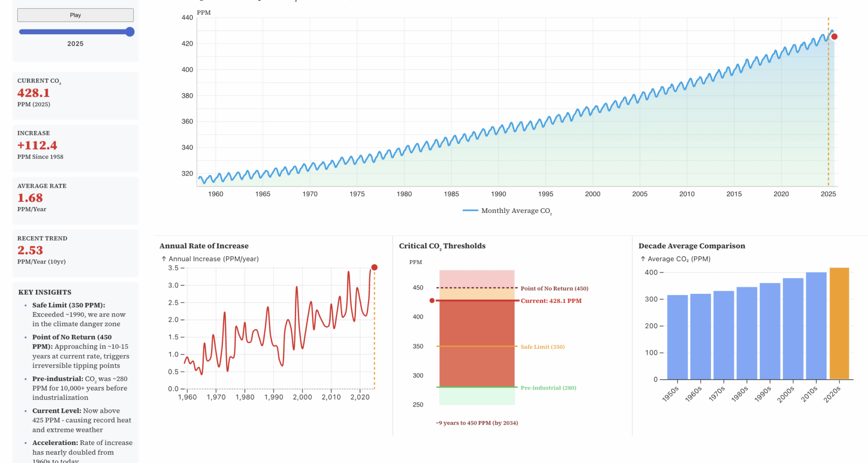Select the orange 2020s decade bar
The height and width of the screenshot is (463, 868).
[839, 323]
